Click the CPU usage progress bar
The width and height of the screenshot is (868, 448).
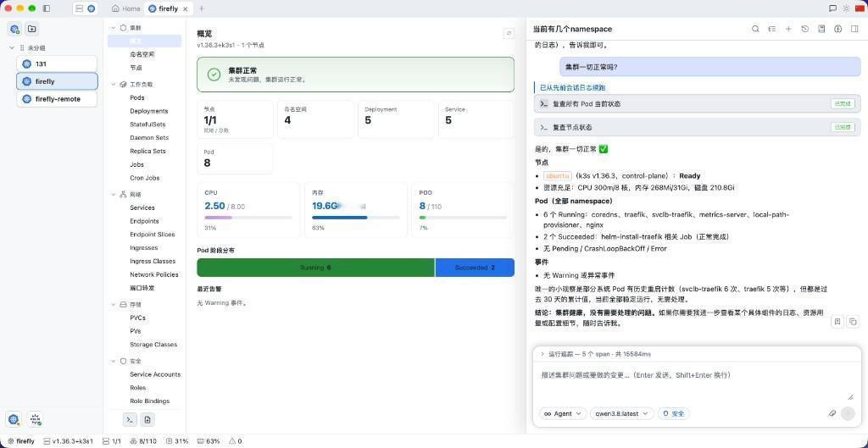[248, 218]
